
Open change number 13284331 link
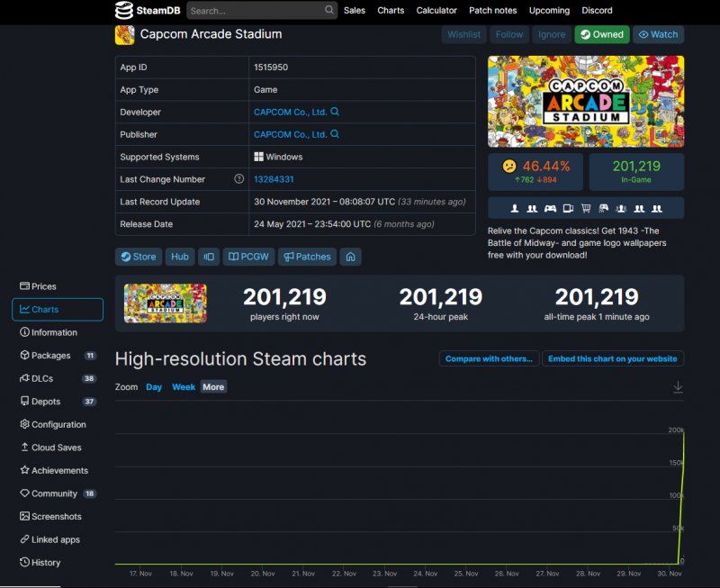274,179
